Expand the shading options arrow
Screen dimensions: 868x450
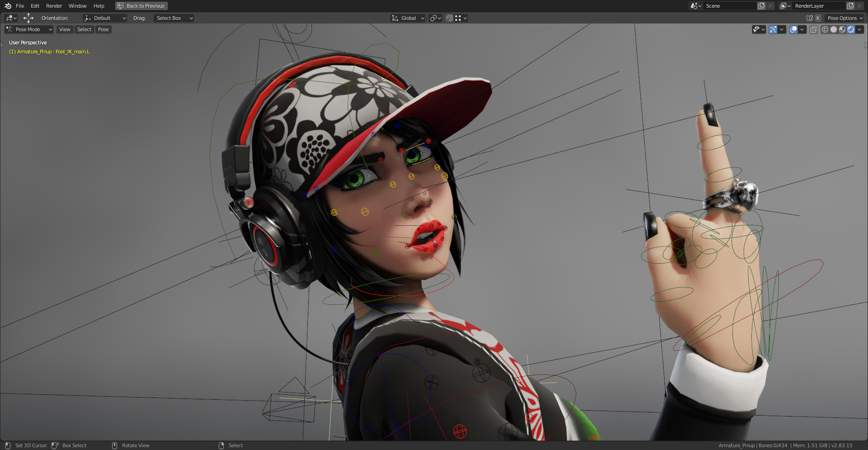click(859, 29)
